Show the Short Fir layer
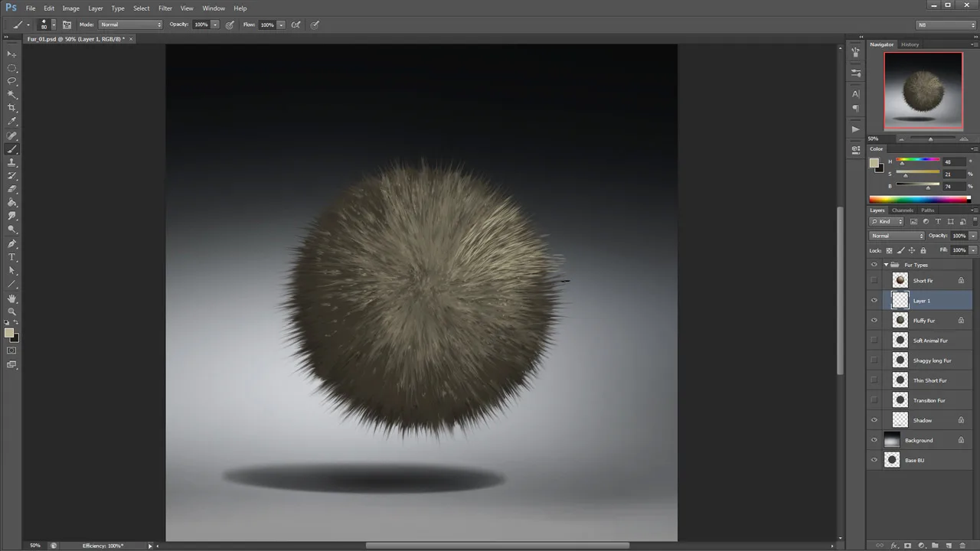Screen dimensions: 980x551 pos(874,280)
